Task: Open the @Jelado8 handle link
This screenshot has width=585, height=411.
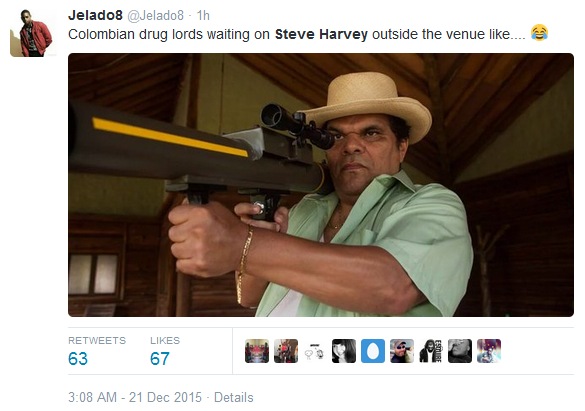Action: (156, 15)
